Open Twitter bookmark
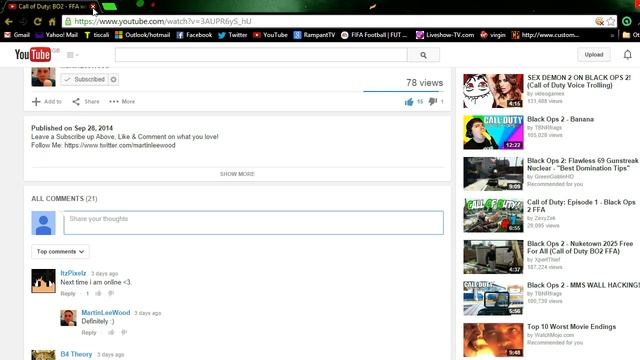The image size is (640, 360). click(x=233, y=35)
